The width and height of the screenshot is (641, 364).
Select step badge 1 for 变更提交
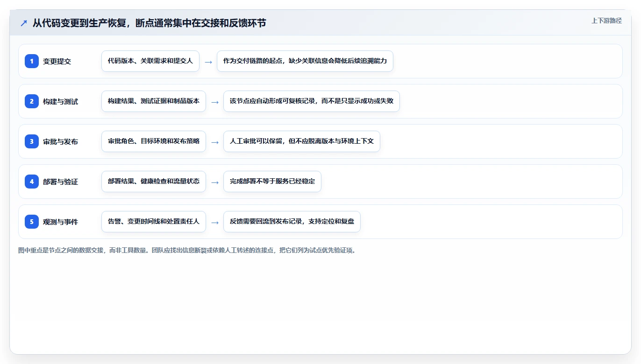click(32, 61)
